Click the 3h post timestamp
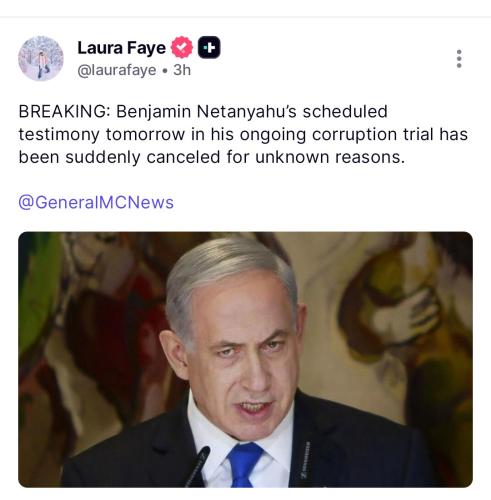Image resolution: width=491 pixels, height=500 pixels. click(x=182, y=70)
